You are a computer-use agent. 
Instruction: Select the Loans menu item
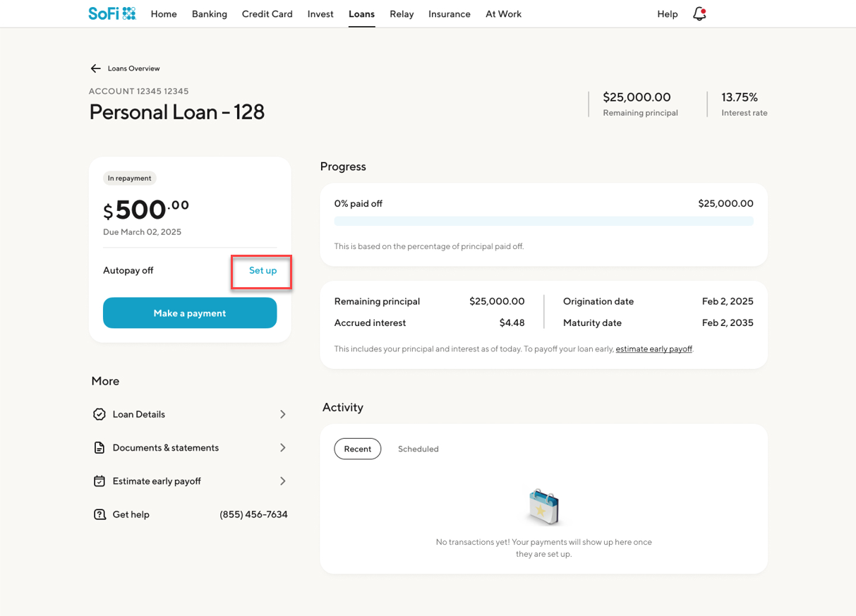pos(361,14)
